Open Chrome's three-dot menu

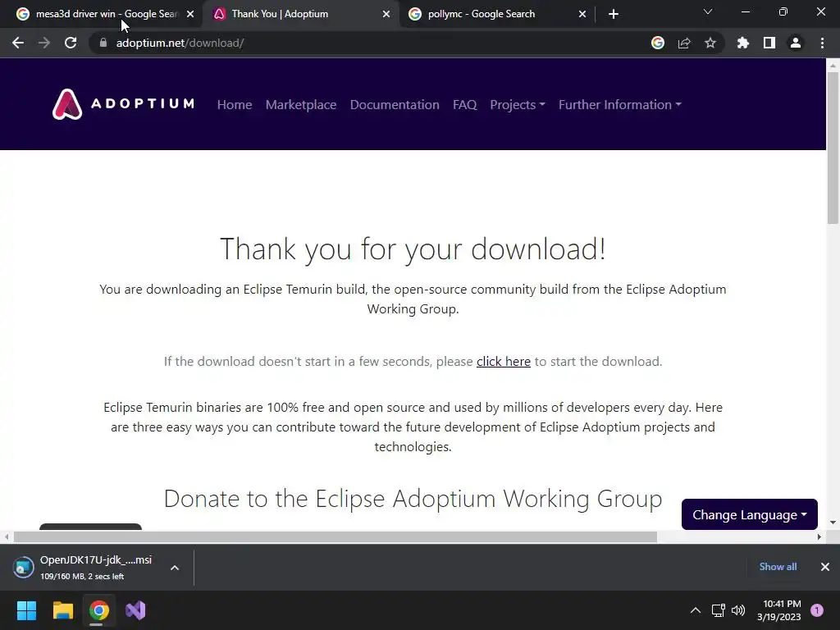click(x=822, y=43)
